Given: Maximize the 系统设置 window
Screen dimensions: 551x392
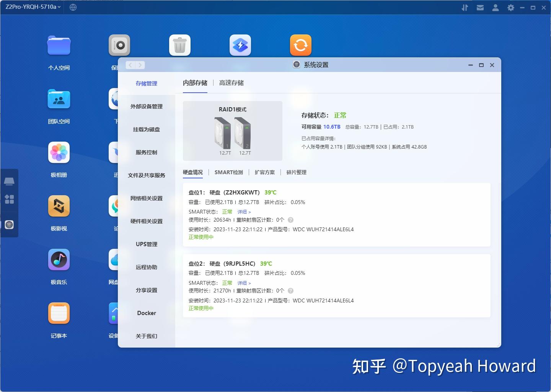Looking at the screenshot, I should [481, 65].
